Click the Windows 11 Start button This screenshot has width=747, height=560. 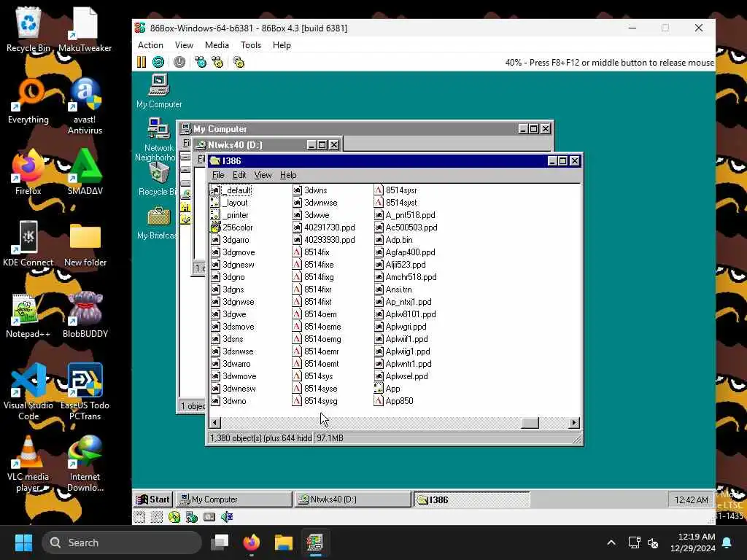tap(23, 542)
